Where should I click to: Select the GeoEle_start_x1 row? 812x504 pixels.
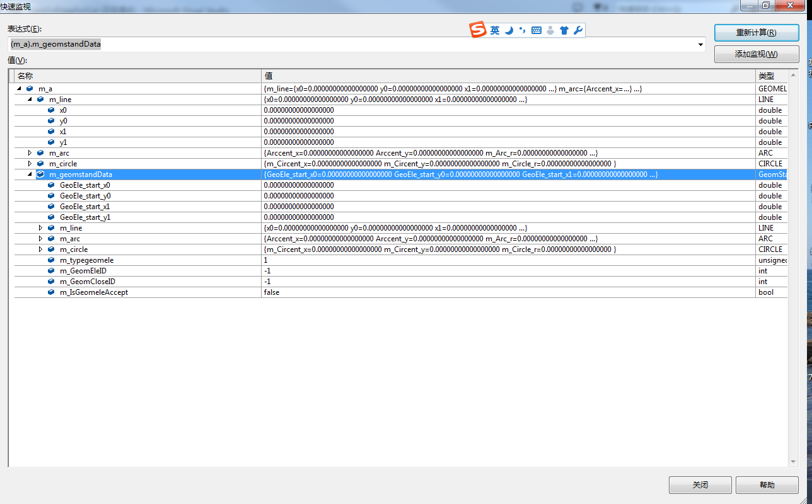(400, 207)
